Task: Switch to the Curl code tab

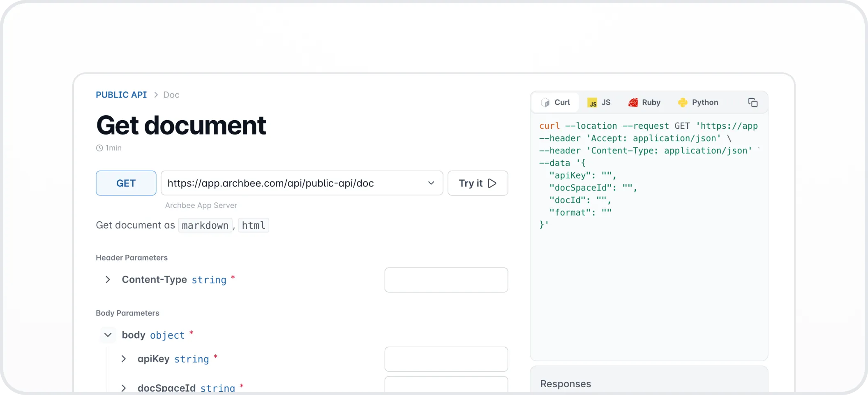Action: tap(555, 102)
